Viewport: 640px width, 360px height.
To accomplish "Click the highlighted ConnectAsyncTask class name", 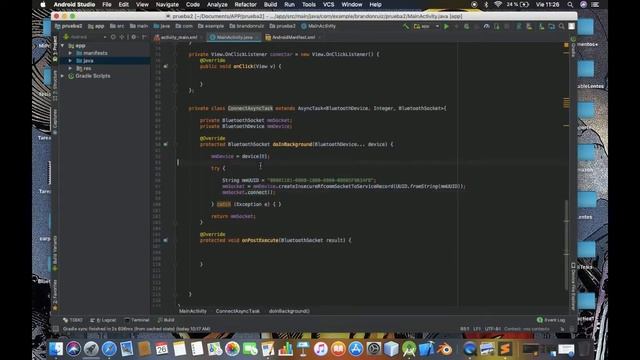I will (x=250, y=108).
